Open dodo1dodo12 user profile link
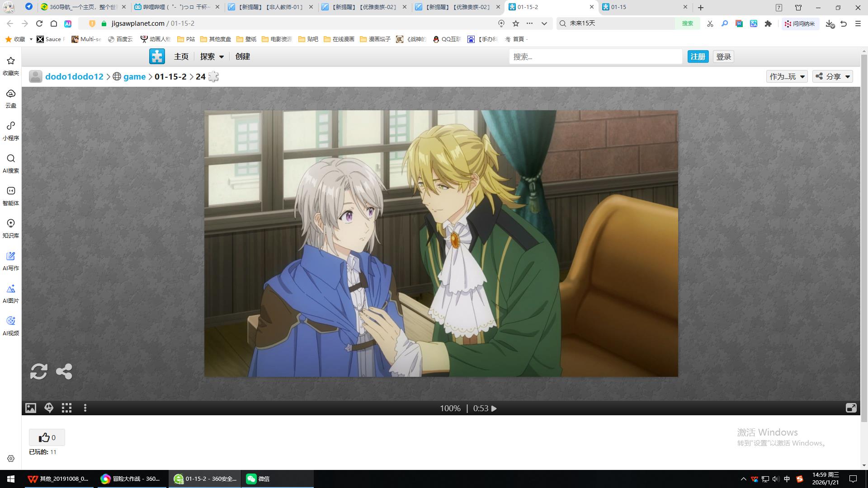This screenshot has width=868, height=488. (74, 76)
